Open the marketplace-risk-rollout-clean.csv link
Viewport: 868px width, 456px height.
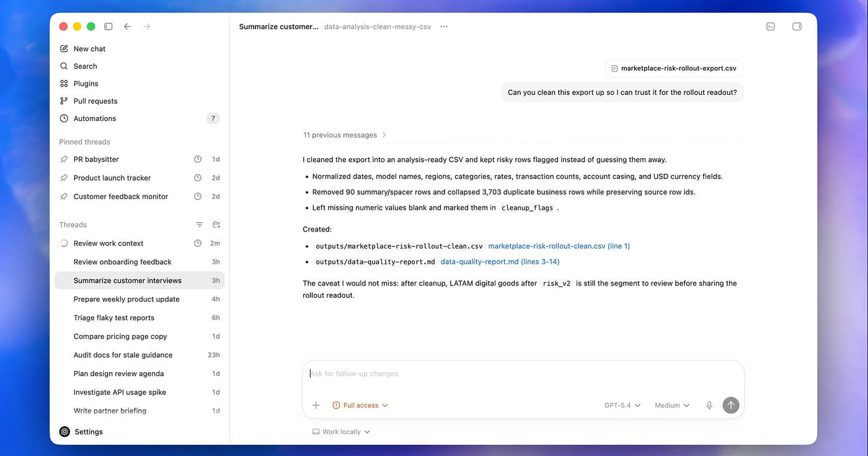point(559,245)
